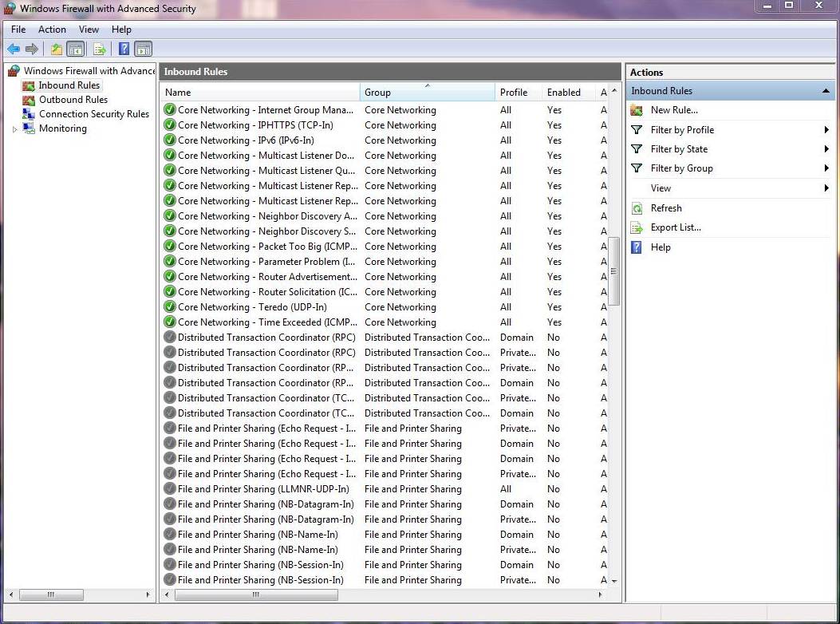This screenshot has width=840, height=624.
Task: Toggle the Action pane toolbar icon
Action: [143, 49]
